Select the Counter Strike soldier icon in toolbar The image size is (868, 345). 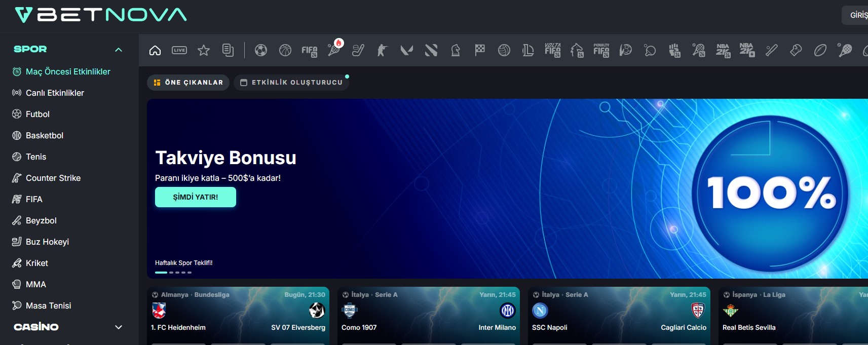coord(382,50)
